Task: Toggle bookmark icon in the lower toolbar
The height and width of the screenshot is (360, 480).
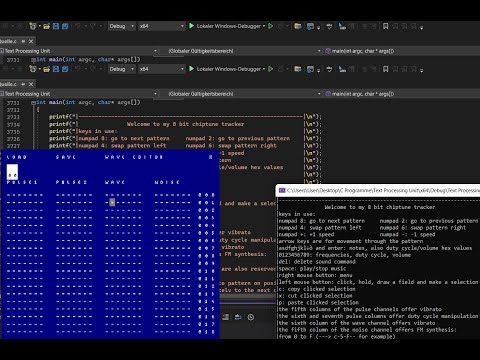Action: pos(385,69)
